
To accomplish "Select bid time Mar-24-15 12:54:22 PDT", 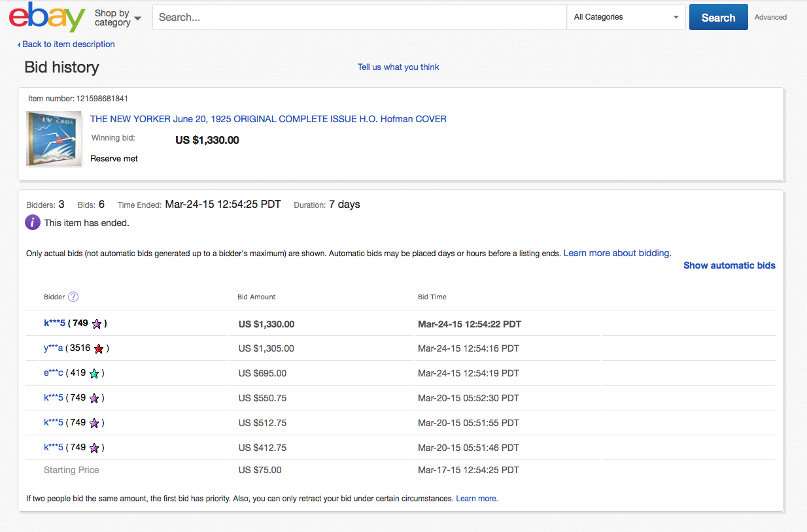I will [x=470, y=324].
